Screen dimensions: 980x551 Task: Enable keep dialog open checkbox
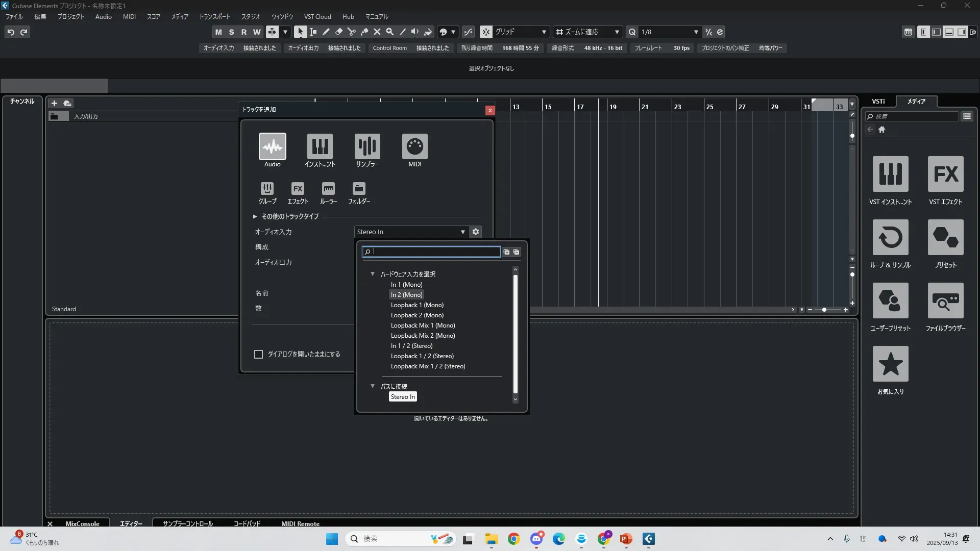click(259, 354)
